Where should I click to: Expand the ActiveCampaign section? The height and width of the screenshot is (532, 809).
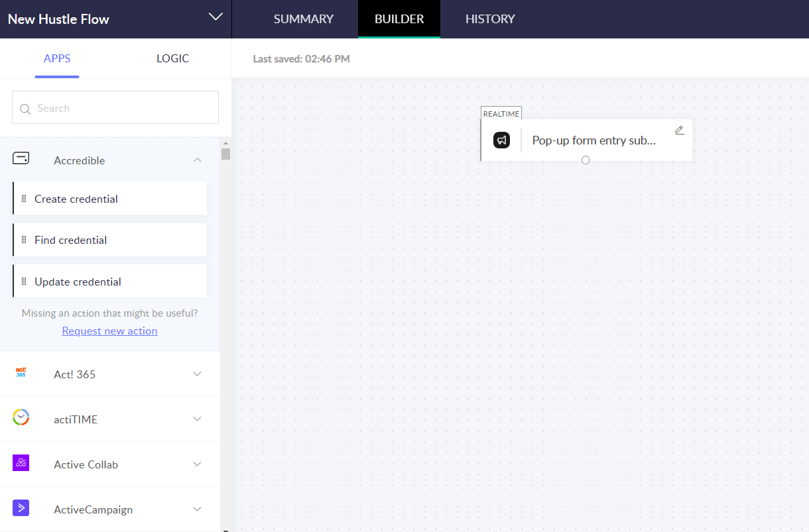(197, 509)
